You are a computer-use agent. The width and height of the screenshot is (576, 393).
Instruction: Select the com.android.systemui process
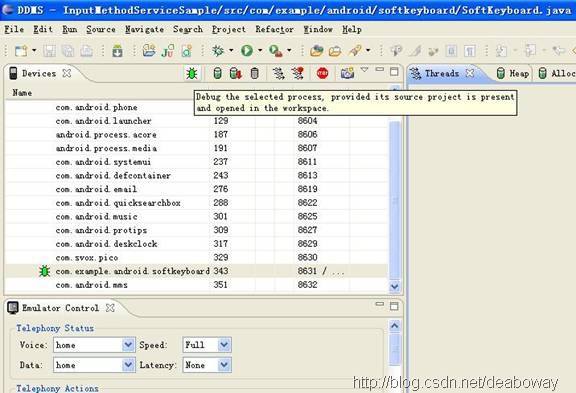click(x=197, y=162)
